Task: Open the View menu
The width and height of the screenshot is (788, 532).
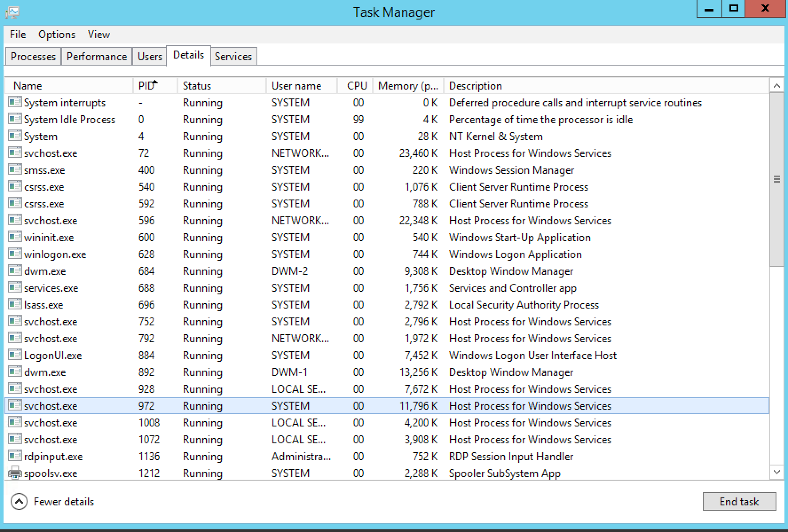Action: tap(98, 35)
